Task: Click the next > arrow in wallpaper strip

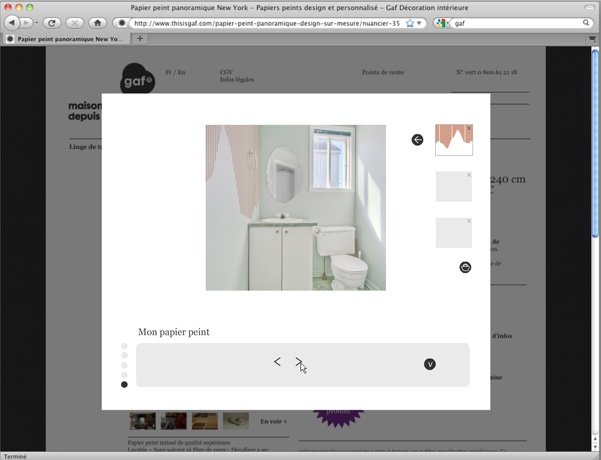Action: [298, 361]
